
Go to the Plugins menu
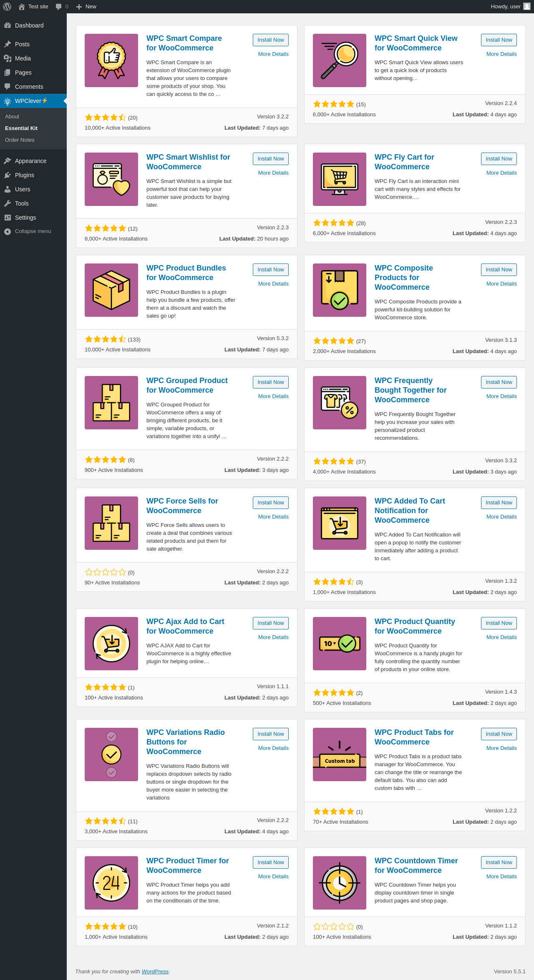[33, 175]
